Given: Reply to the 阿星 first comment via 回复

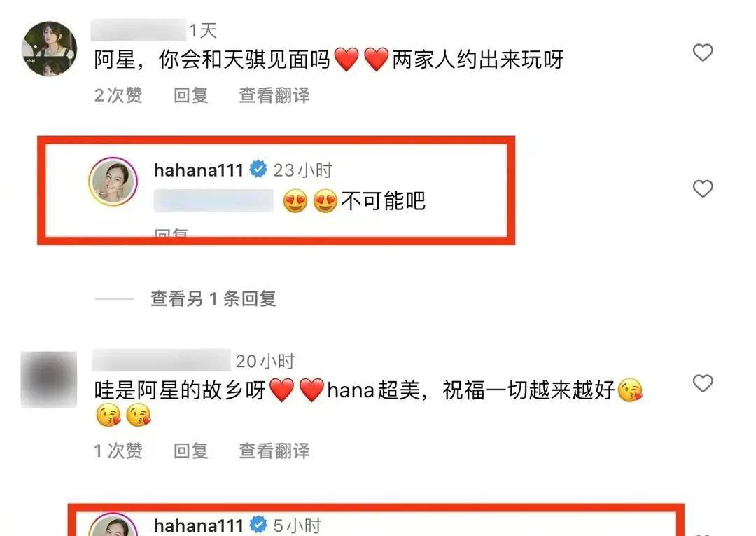Looking at the screenshot, I should coord(191,95).
